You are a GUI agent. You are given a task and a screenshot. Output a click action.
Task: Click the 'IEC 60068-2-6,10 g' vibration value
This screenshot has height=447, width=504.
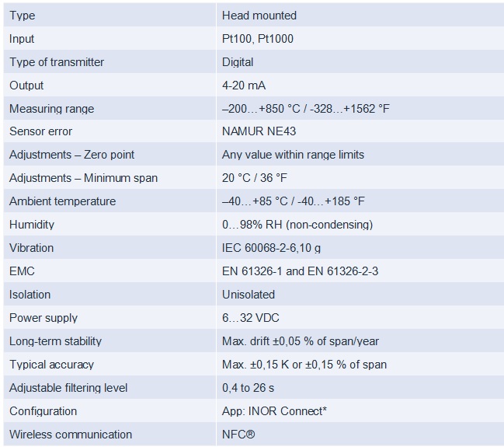pos(271,248)
